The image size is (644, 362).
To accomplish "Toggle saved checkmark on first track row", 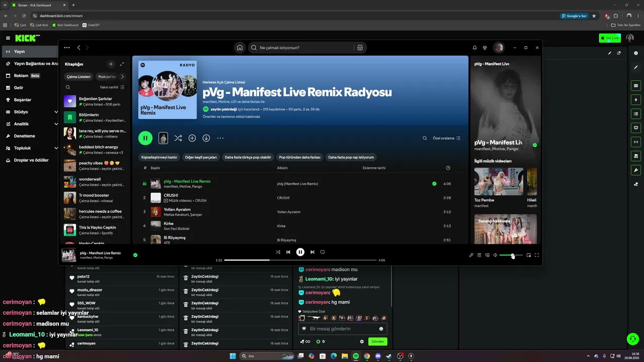I will (x=434, y=184).
